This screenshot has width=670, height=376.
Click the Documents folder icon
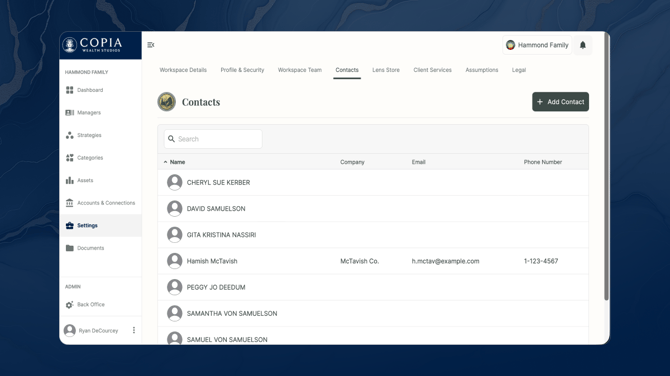pos(70,248)
